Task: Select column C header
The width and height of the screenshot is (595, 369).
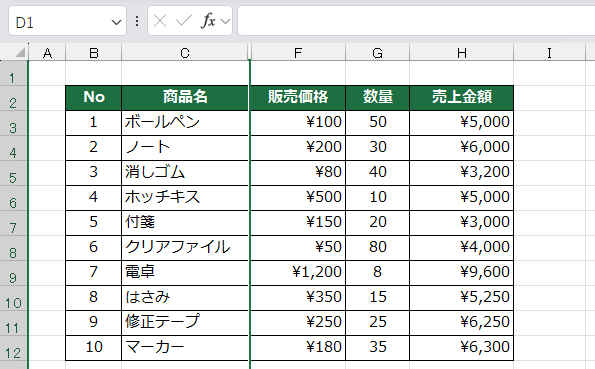Action: tap(185, 52)
